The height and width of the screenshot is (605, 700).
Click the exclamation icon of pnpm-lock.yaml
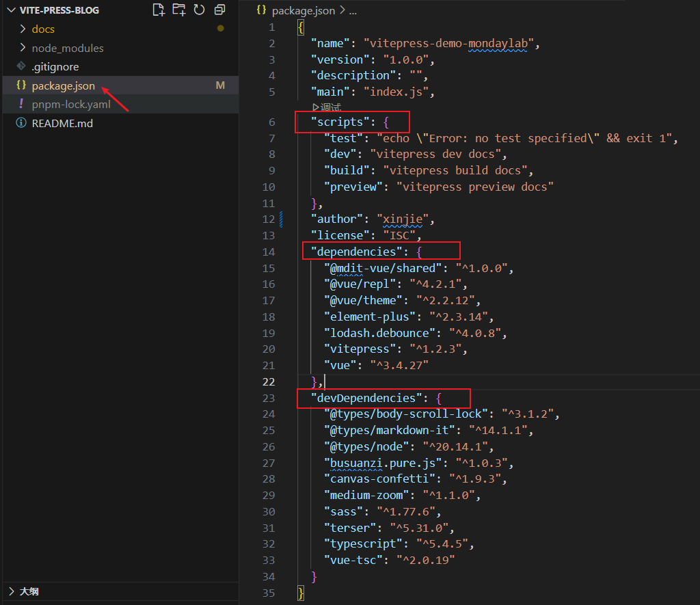click(x=21, y=105)
